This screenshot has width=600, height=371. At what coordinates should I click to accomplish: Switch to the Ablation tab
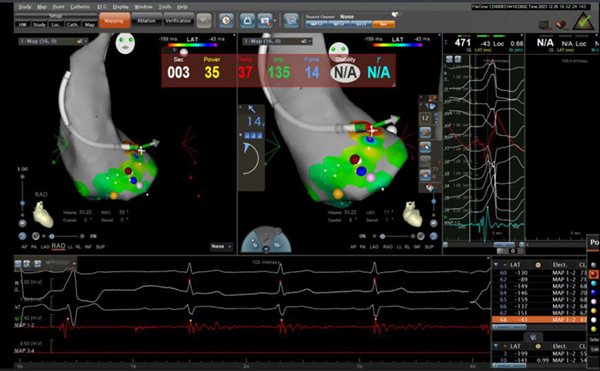[x=146, y=20]
